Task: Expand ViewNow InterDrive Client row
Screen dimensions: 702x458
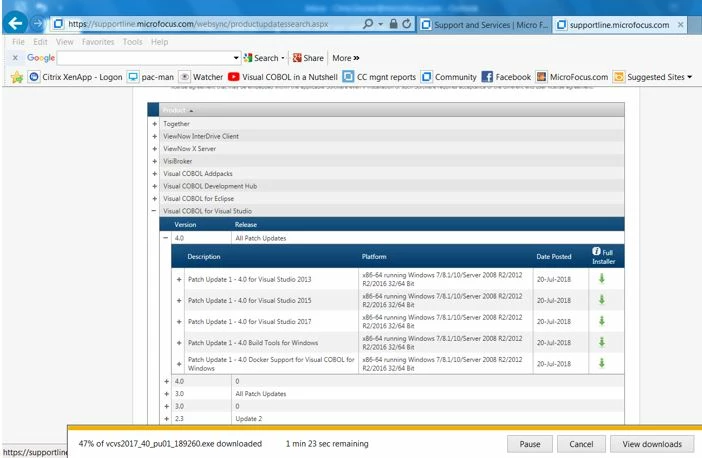Action: pyautogui.click(x=154, y=136)
